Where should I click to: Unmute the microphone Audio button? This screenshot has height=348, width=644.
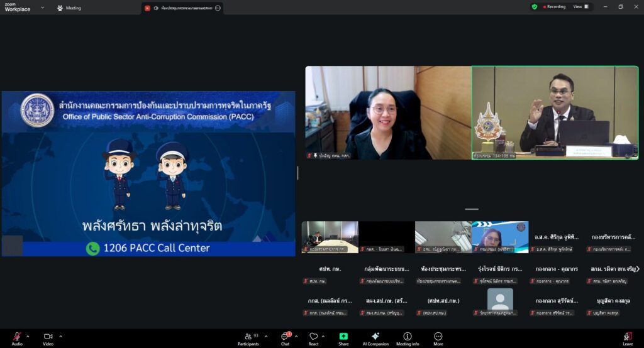17,337
